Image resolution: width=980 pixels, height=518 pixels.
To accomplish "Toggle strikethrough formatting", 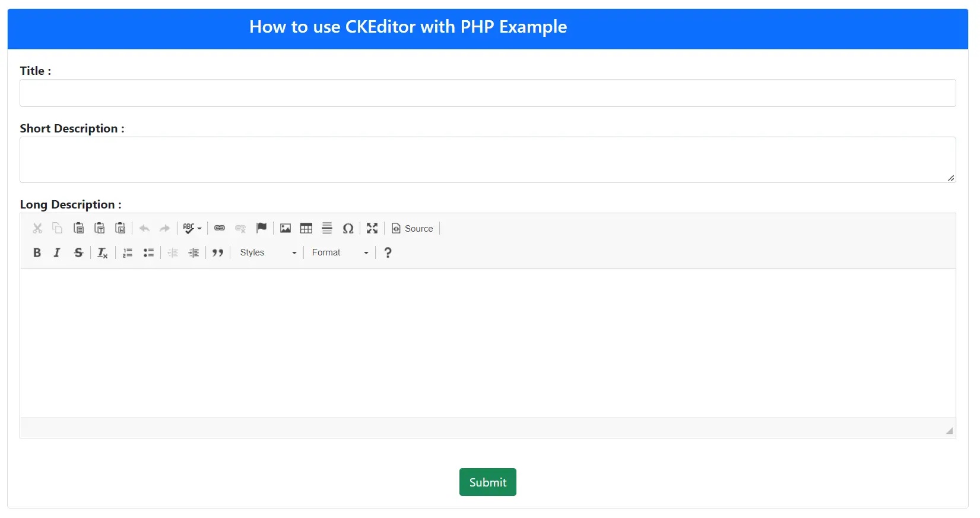I will [x=78, y=252].
